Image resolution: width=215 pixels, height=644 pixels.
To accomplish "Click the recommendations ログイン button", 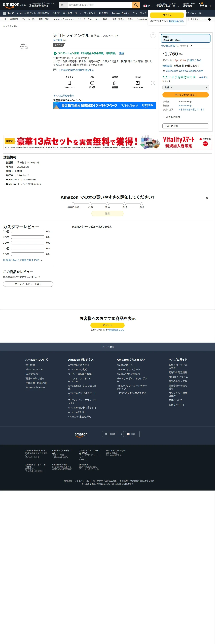I will [x=107, y=325].
